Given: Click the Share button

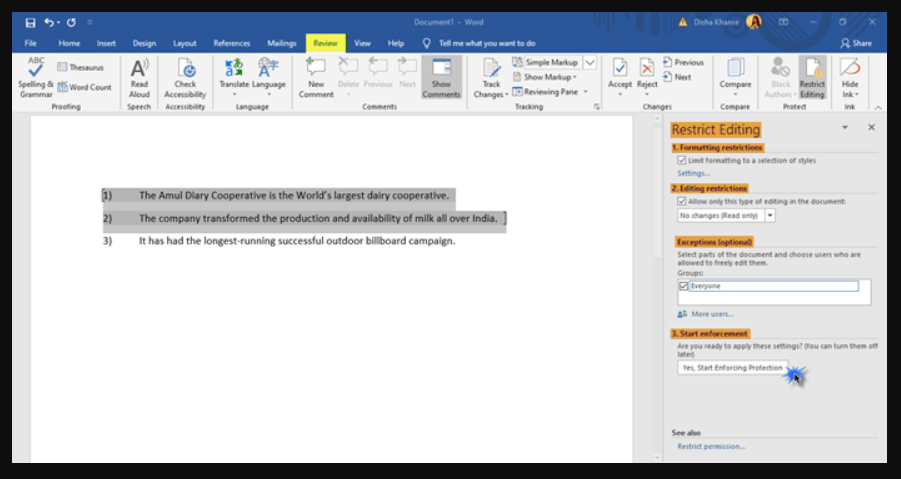Looking at the screenshot, I should [x=856, y=43].
